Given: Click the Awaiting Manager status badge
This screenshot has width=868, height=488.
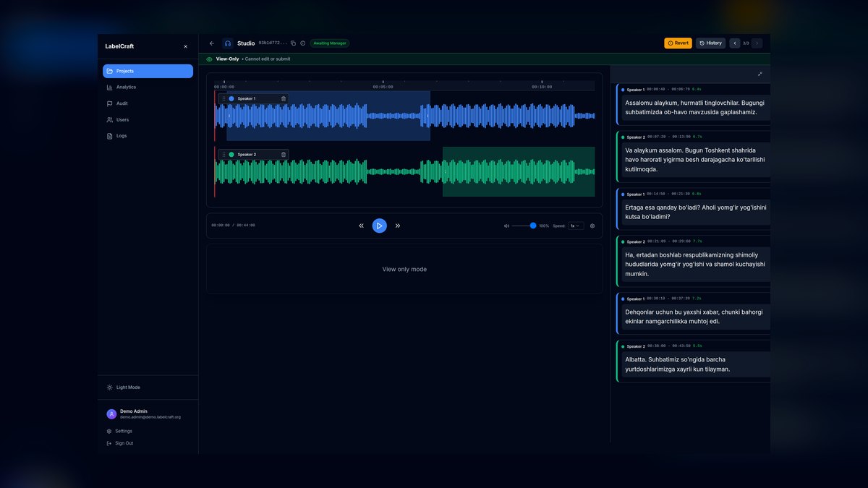Looking at the screenshot, I should coord(330,43).
